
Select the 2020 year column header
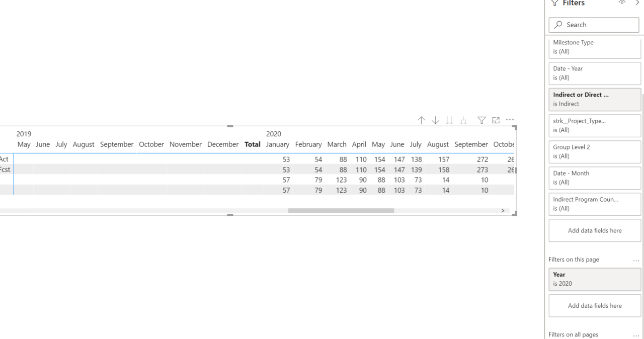click(274, 134)
